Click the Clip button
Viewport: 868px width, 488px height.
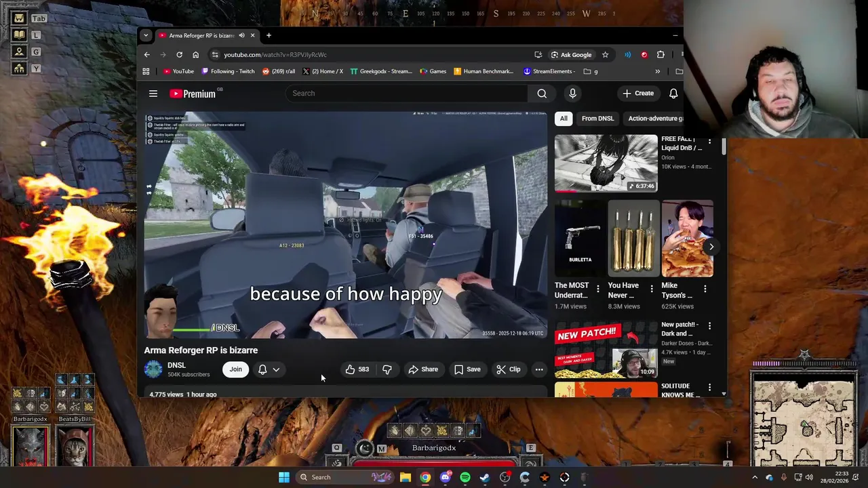click(509, 369)
